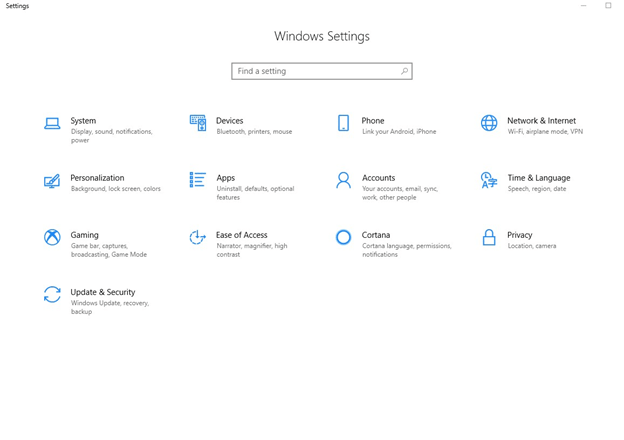The image size is (624, 440).
Task: Open Ease of Access title
Action: tap(242, 235)
